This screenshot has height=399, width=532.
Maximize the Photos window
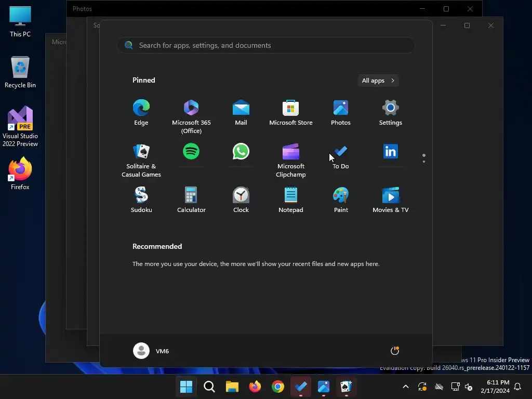click(446, 9)
